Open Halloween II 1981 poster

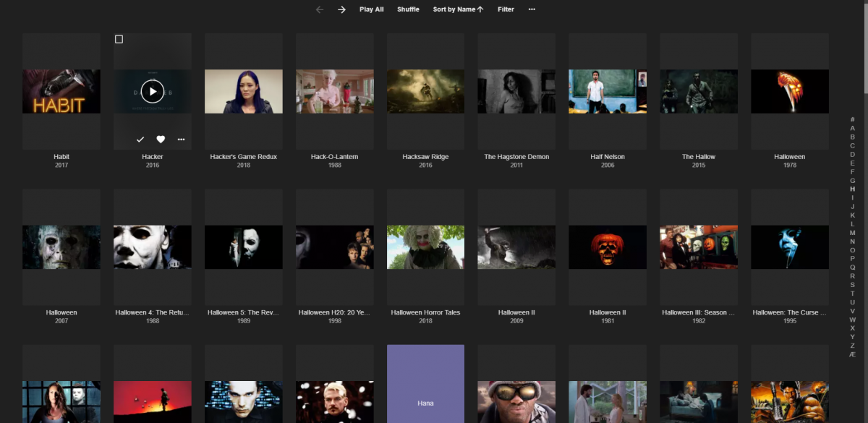coord(608,247)
